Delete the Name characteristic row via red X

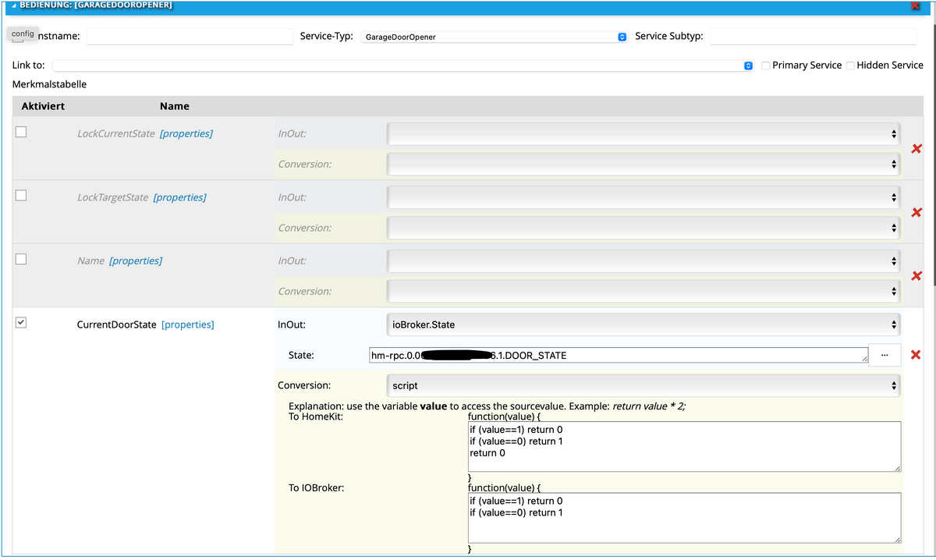[x=916, y=275]
